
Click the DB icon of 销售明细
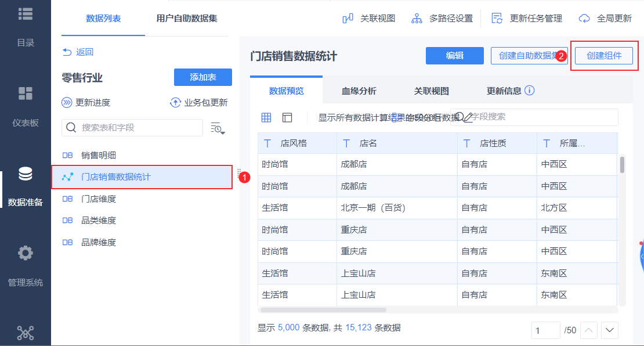[67, 156]
